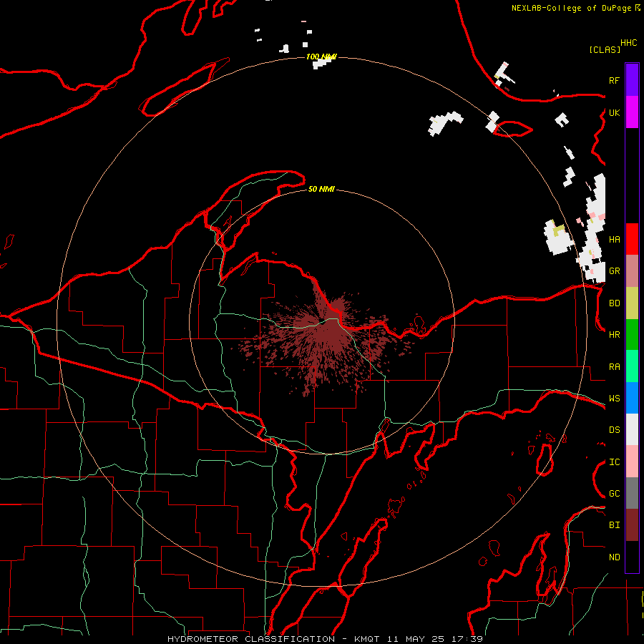Click the [CLAS] legend heading
The width and height of the screenshot is (644, 644).
tap(605, 49)
